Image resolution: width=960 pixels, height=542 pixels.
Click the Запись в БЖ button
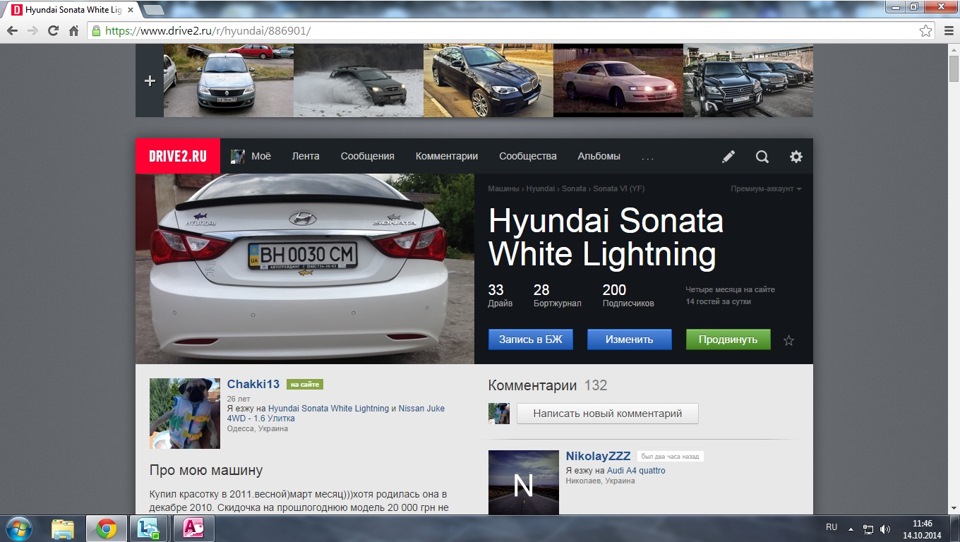coord(530,339)
